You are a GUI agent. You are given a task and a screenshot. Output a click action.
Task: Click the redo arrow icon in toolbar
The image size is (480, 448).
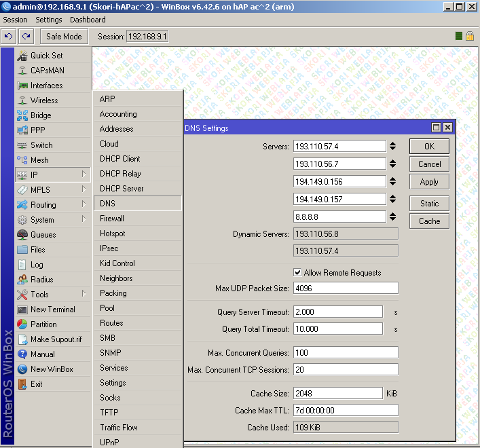point(26,36)
